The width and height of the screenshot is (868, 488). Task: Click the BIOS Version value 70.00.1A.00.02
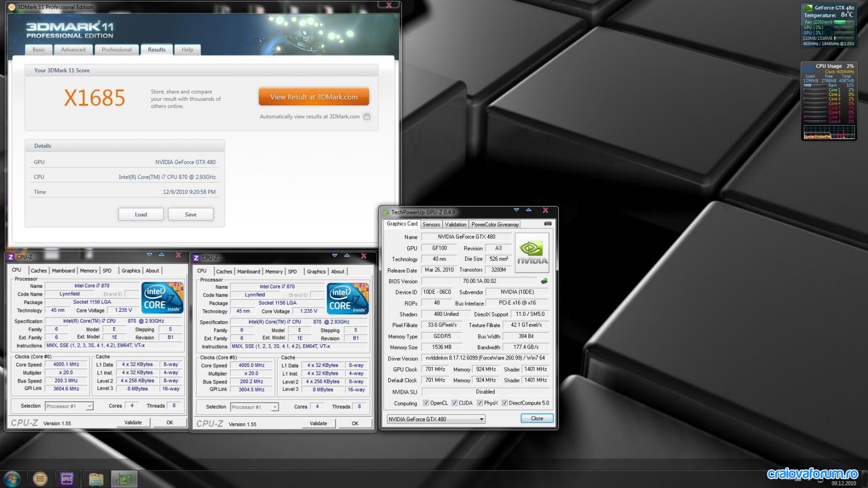pyautogui.click(x=479, y=281)
